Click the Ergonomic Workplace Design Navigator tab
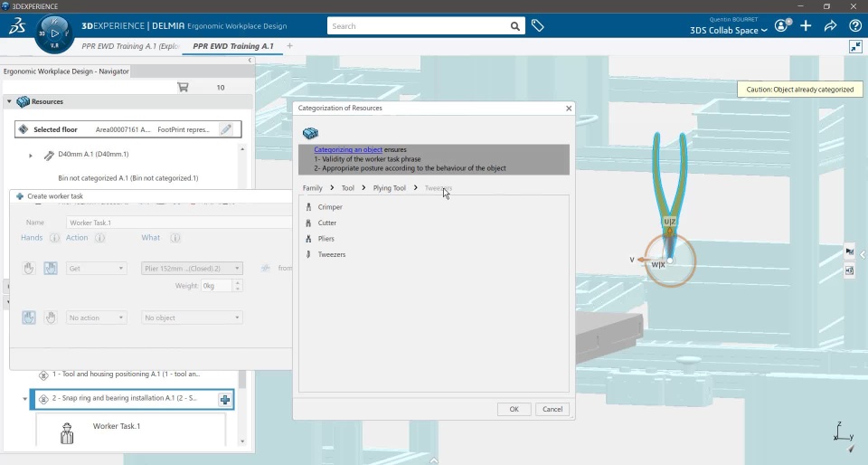 (66, 71)
